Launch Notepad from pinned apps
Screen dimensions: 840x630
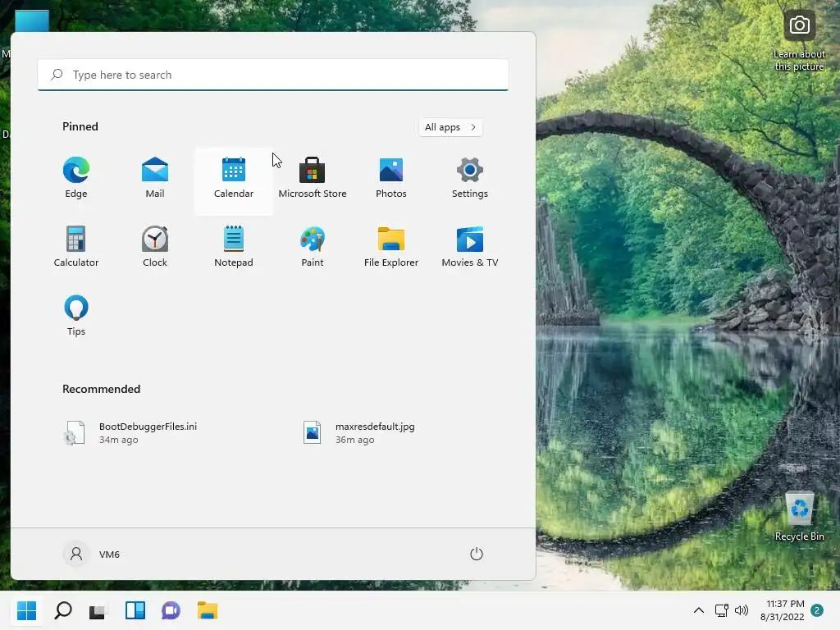(234, 248)
